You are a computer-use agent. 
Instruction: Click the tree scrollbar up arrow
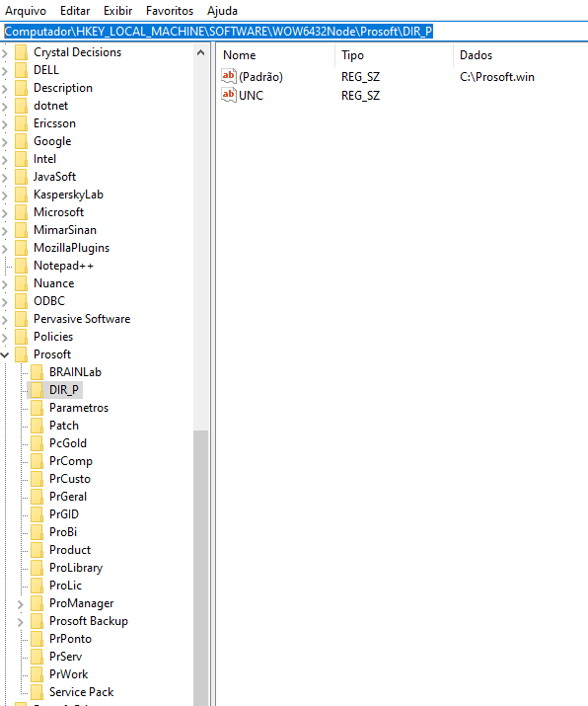[x=200, y=52]
